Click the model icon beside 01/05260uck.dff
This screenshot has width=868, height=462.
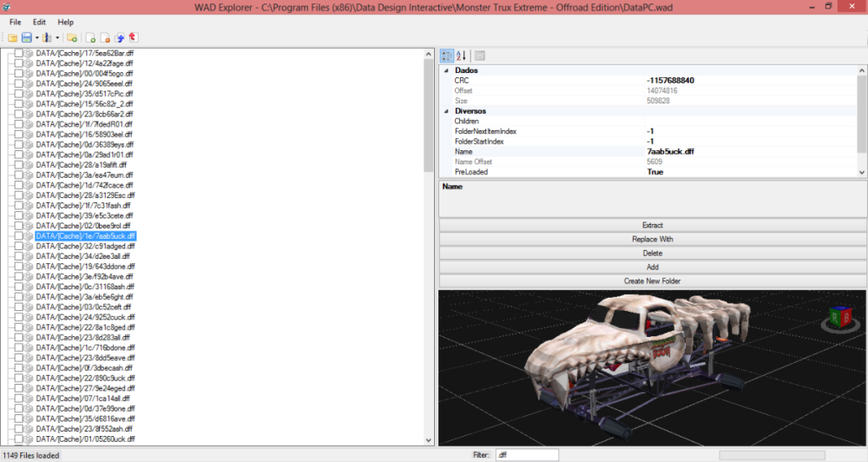coord(30,439)
